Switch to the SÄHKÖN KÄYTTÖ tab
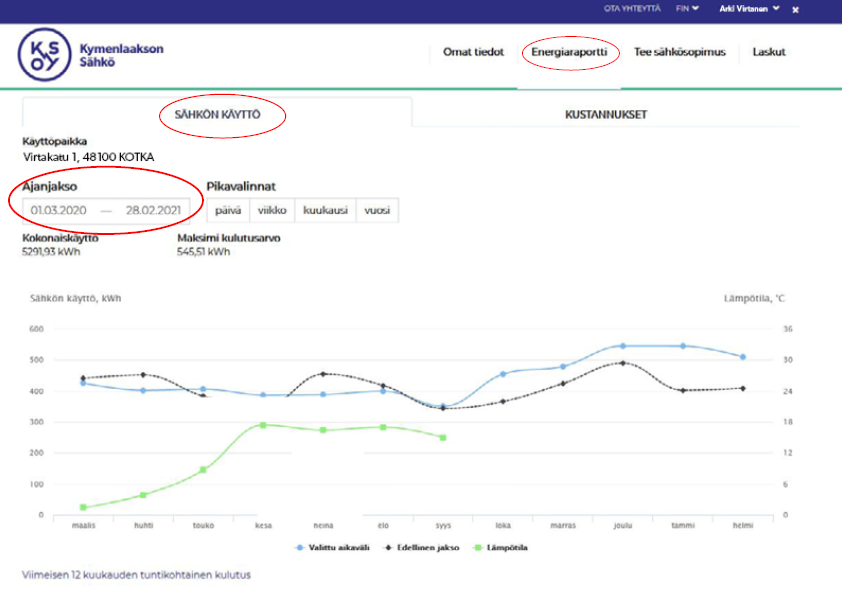Viewport: 842px width, 595px height. click(217, 114)
